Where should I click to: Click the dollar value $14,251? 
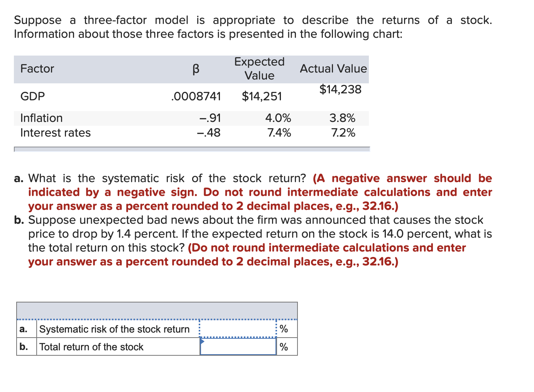click(262, 96)
